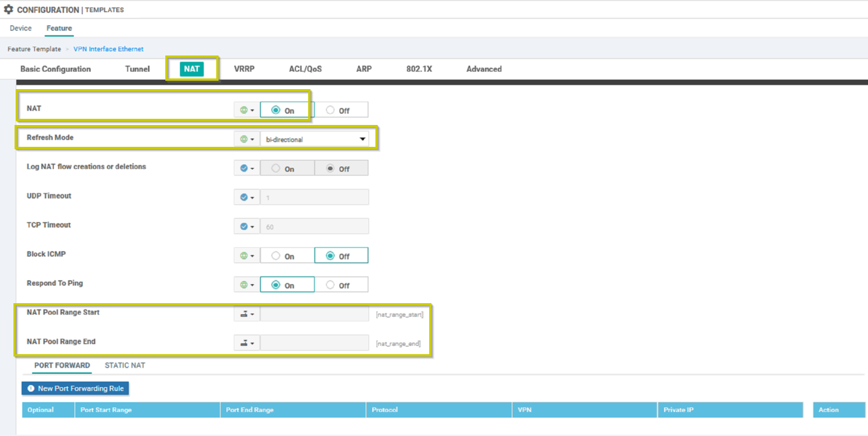
Task: Click the info icon on New Port Forwarding Rule
Action: (x=31, y=388)
